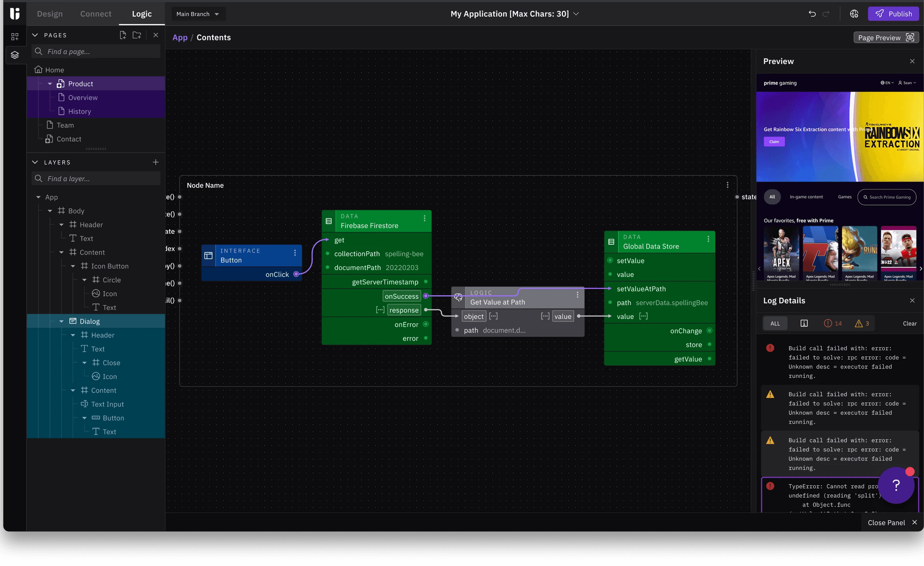The height and width of the screenshot is (566, 924).
Task: Click the Publish button
Action: (893, 14)
